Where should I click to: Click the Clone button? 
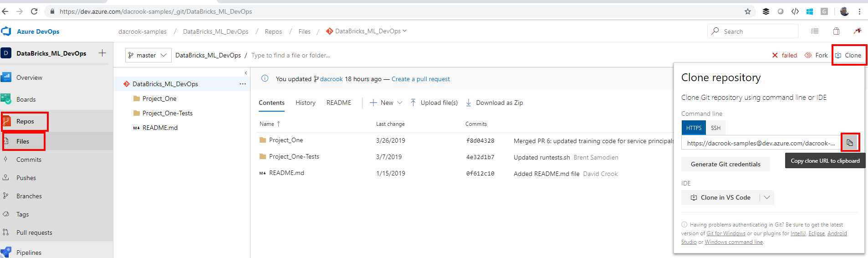tap(848, 55)
